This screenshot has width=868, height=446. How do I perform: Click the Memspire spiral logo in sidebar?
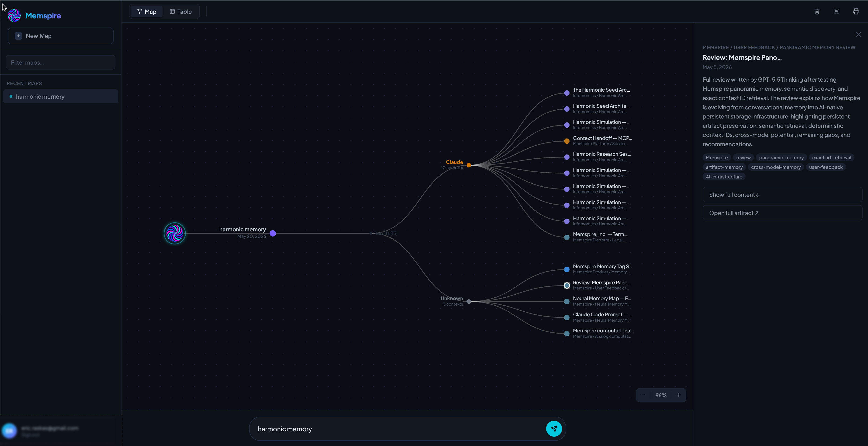(x=14, y=15)
